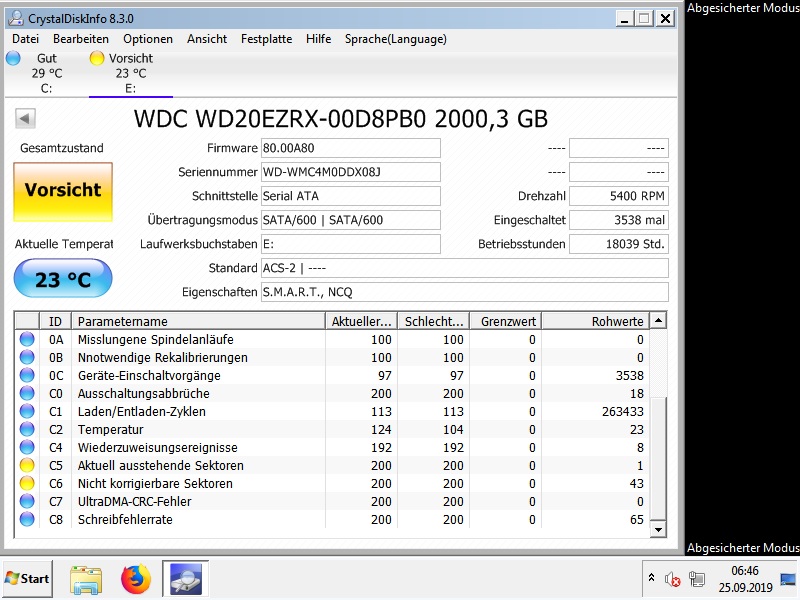The height and width of the screenshot is (600, 800).
Task: Click status orb for Wiederzuweisungsereignisse row
Action: point(27,447)
